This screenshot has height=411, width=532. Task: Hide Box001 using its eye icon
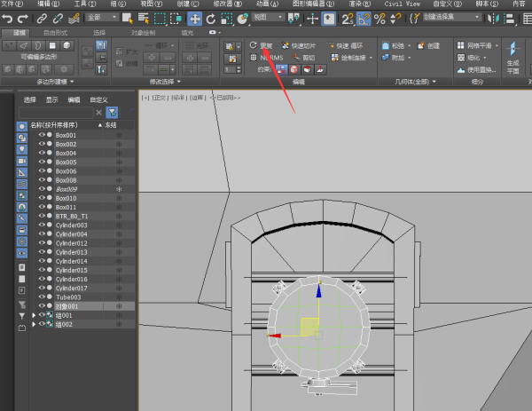[x=42, y=135]
